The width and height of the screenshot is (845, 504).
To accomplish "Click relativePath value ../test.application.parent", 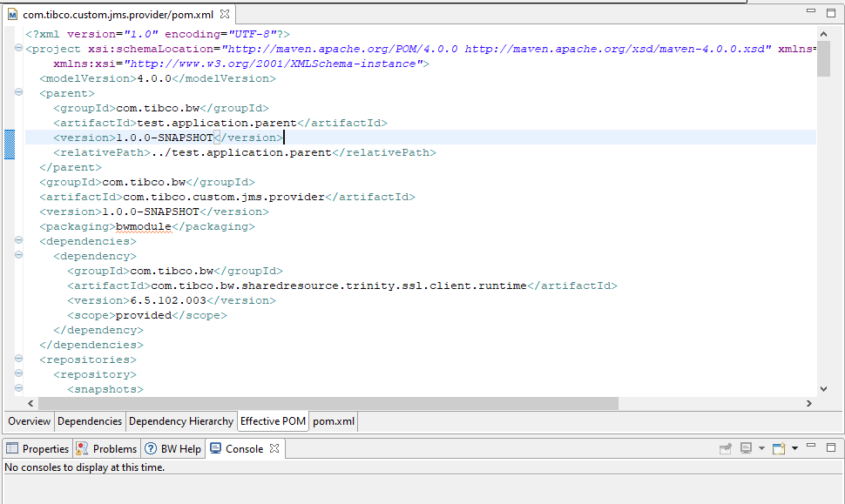I will coord(241,152).
